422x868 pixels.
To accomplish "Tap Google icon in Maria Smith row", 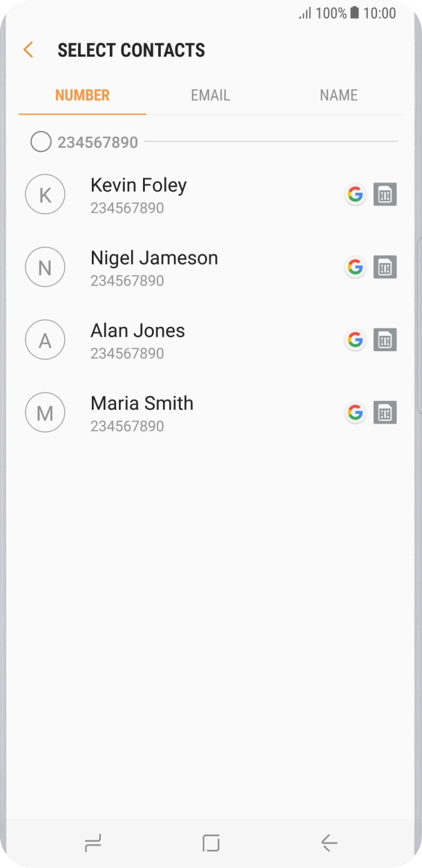I will point(355,413).
